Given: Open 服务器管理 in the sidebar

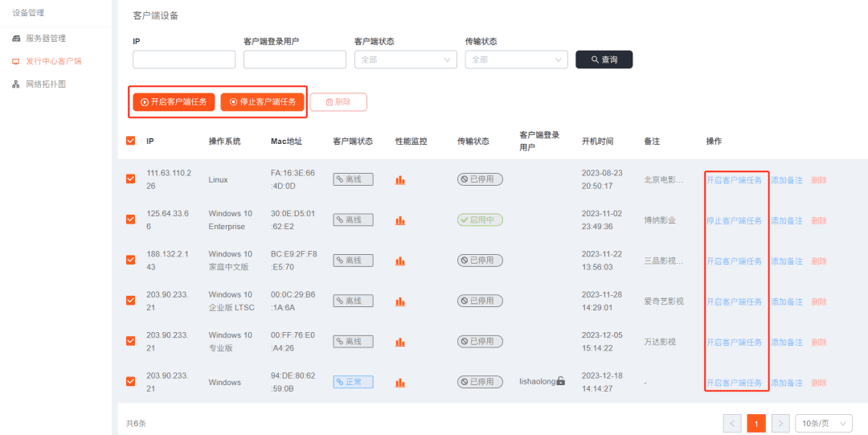Looking at the screenshot, I should [x=46, y=39].
